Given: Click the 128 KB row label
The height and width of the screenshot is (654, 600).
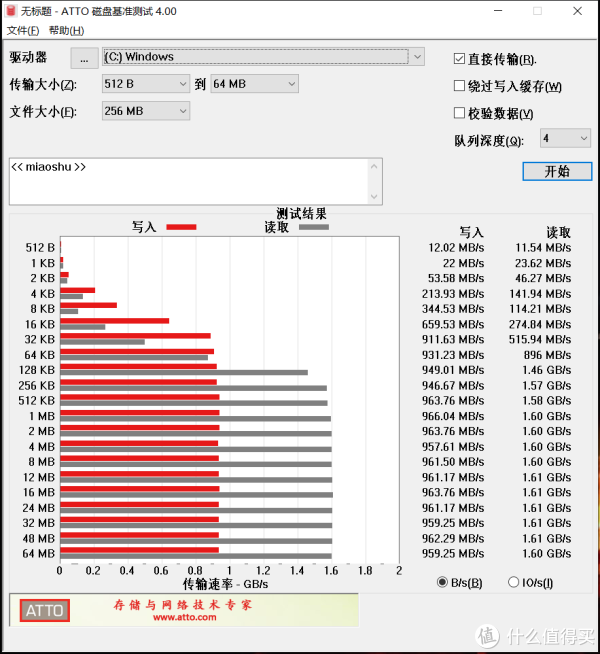Looking at the screenshot, I should [37, 370].
